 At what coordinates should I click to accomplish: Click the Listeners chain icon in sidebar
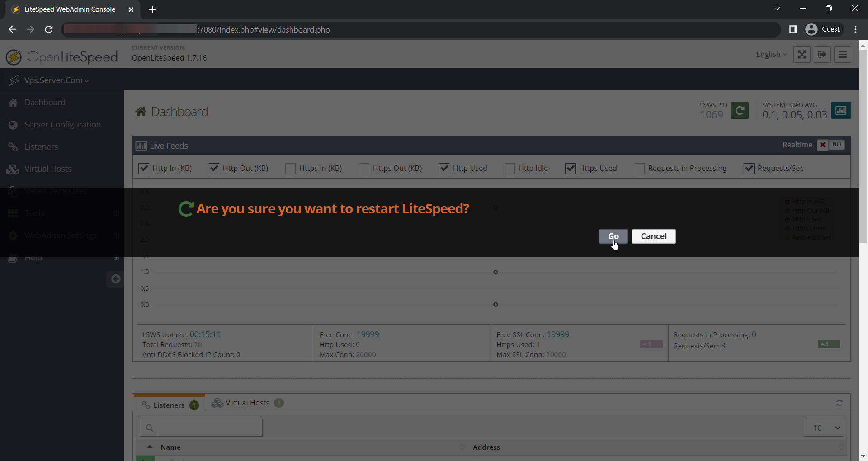click(x=13, y=147)
